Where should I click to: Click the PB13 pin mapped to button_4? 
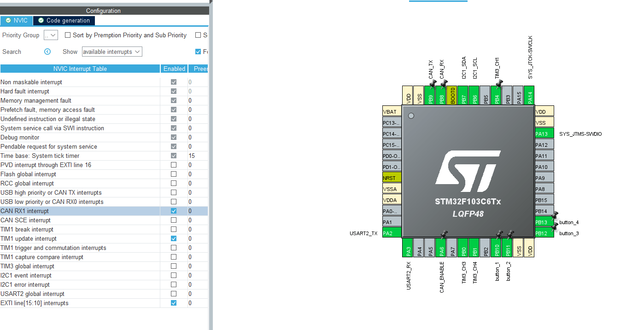542,222
